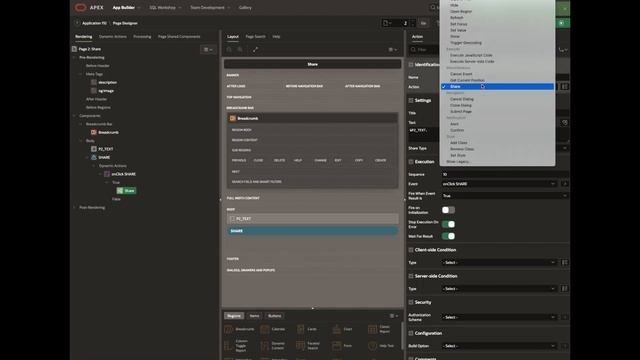The image size is (640, 360).
Task: Open the Items gallery tab
Action: (x=254, y=316)
